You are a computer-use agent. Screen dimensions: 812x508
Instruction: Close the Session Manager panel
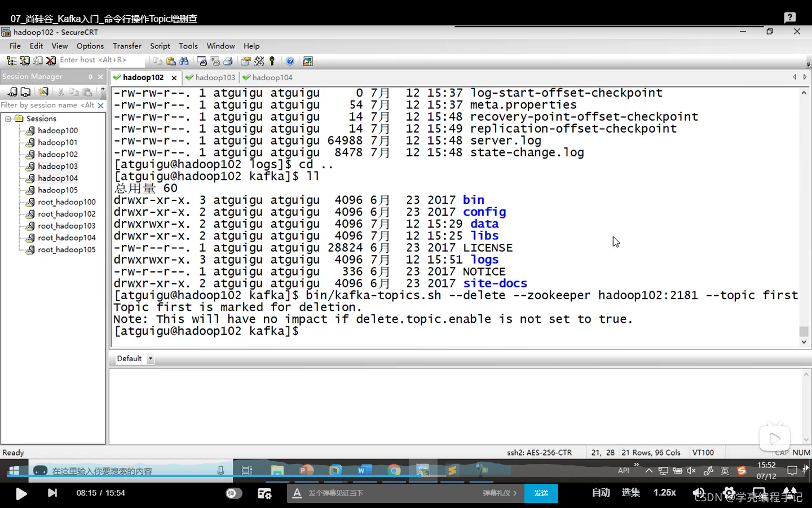pos(100,77)
